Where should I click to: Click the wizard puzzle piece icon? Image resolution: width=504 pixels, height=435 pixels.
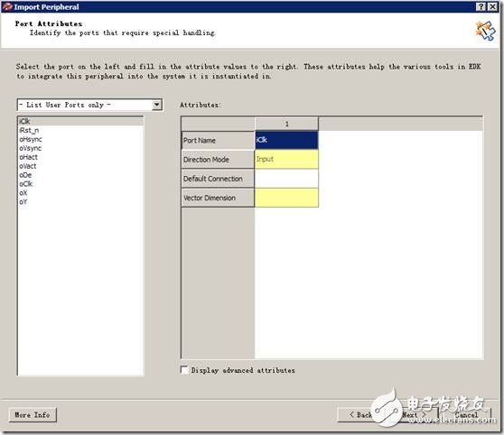485,31
